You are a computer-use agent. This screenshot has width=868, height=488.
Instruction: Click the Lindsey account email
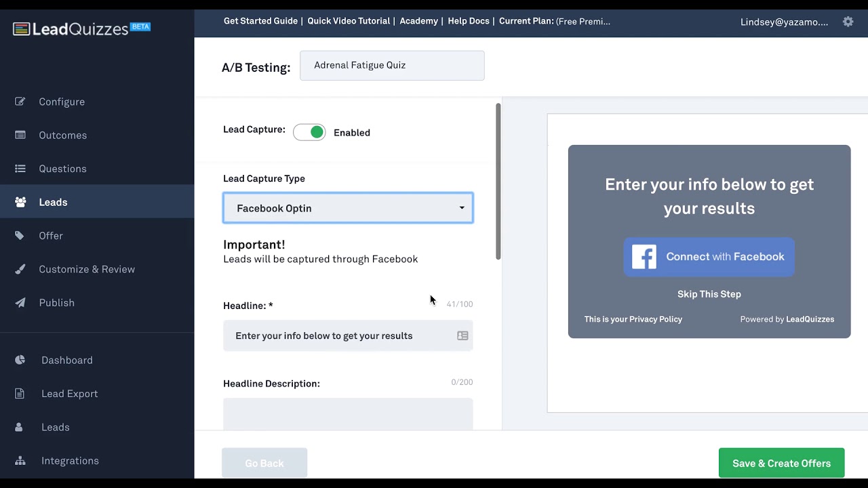click(x=784, y=22)
